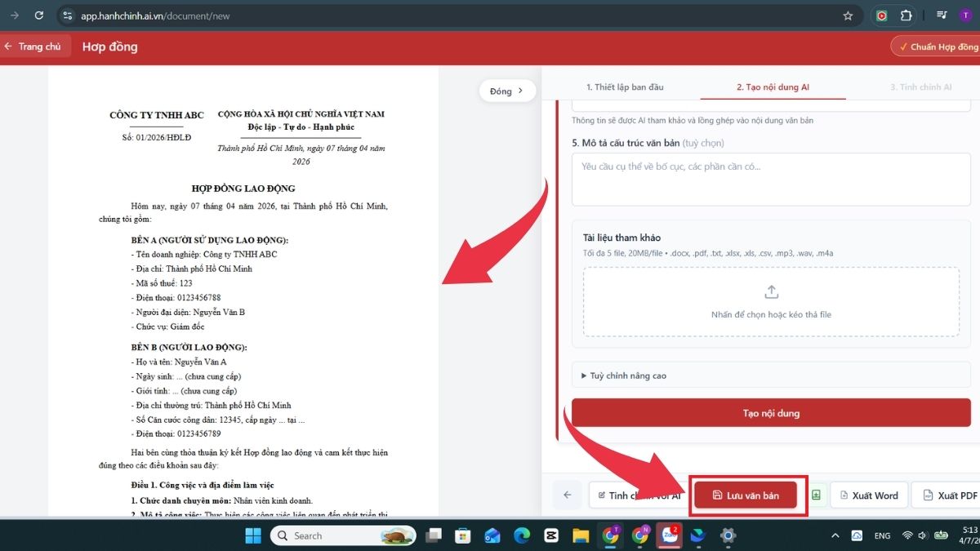Open the 3. Tinh chỉnh AI tab
980x551 pixels.
point(920,87)
